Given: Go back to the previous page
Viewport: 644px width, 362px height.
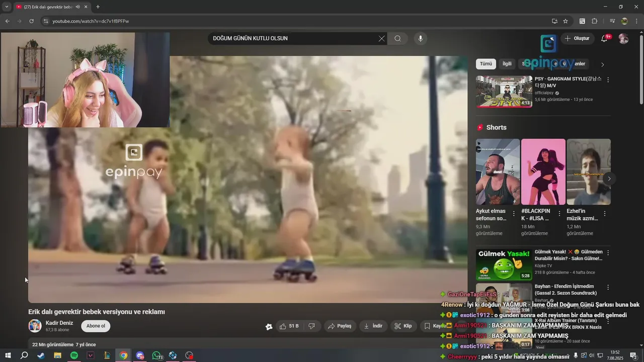Looking at the screenshot, I should point(7,21).
